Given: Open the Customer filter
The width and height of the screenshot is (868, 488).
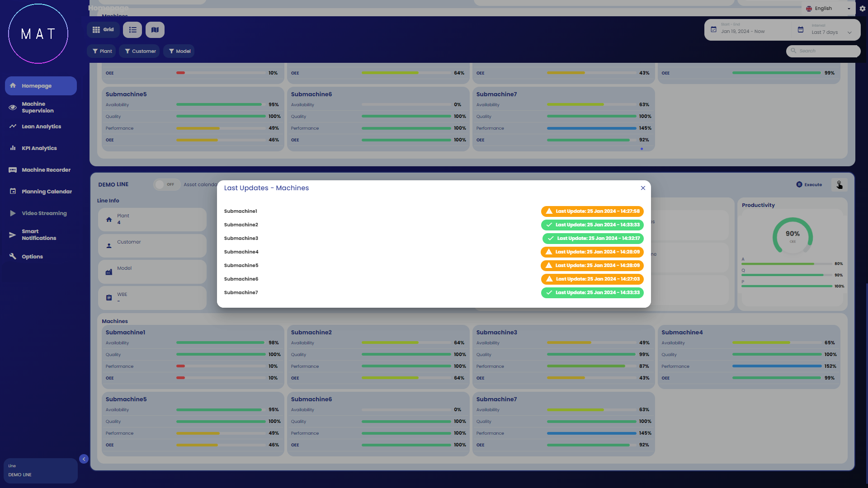Looking at the screenshot, I should pyautogui.click(x=140, y=51).
